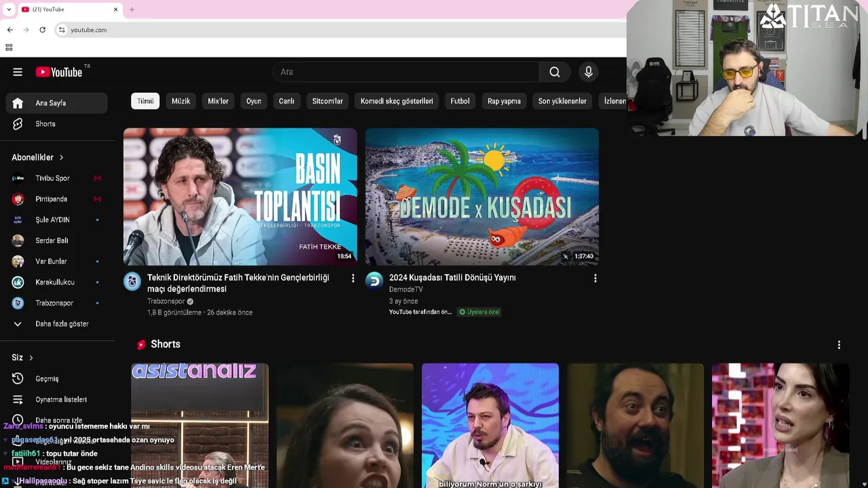Open a new browser tab
The height and width of the screenshot is (488, 868).
click(132, 9)
